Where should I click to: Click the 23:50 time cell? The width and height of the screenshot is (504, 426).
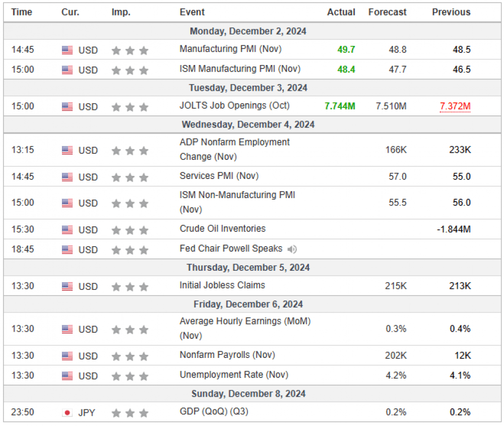(22, 412)
